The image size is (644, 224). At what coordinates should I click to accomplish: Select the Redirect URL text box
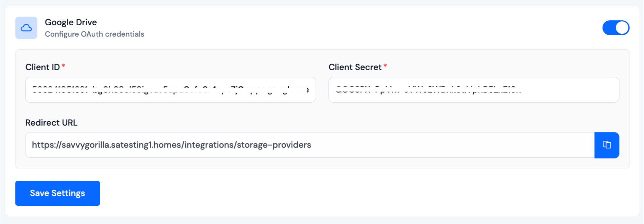coord(276,145)
